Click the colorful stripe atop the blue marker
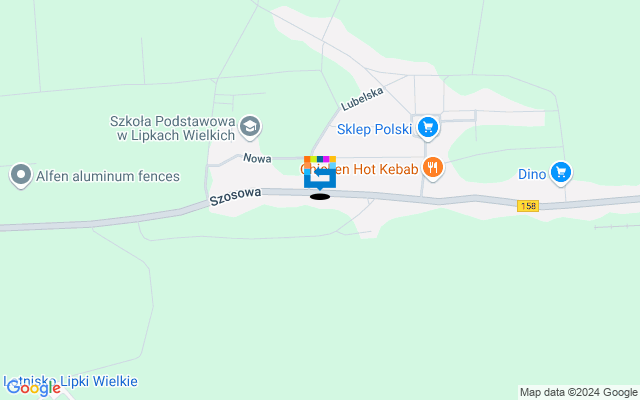640x400 pixels. click(x=320, y=159)
